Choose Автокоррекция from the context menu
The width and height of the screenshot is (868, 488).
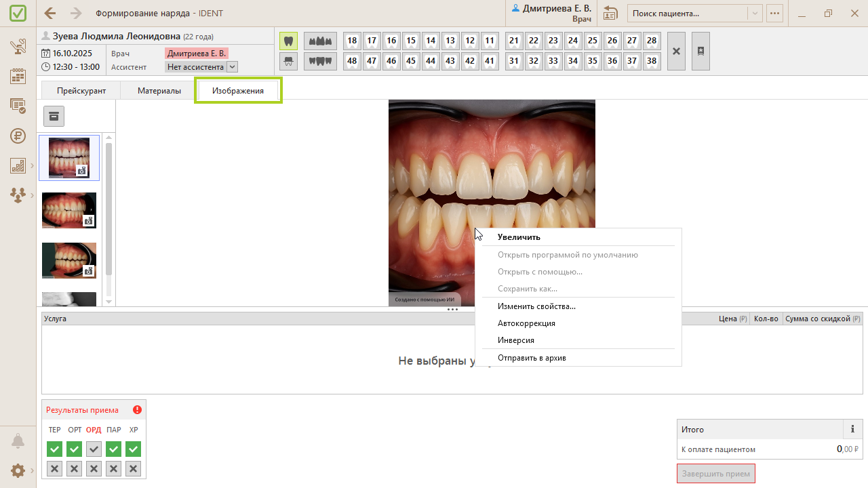click(x=526, y=323)
